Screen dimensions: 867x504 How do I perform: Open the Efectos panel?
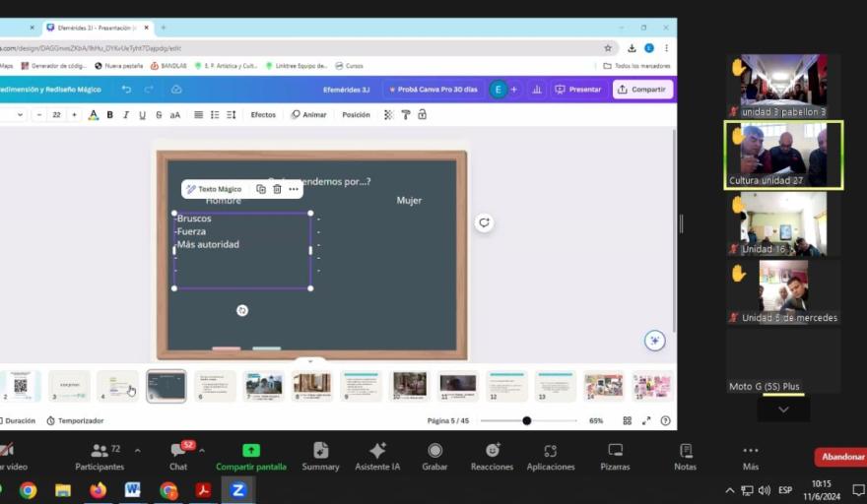click(263, 115)
